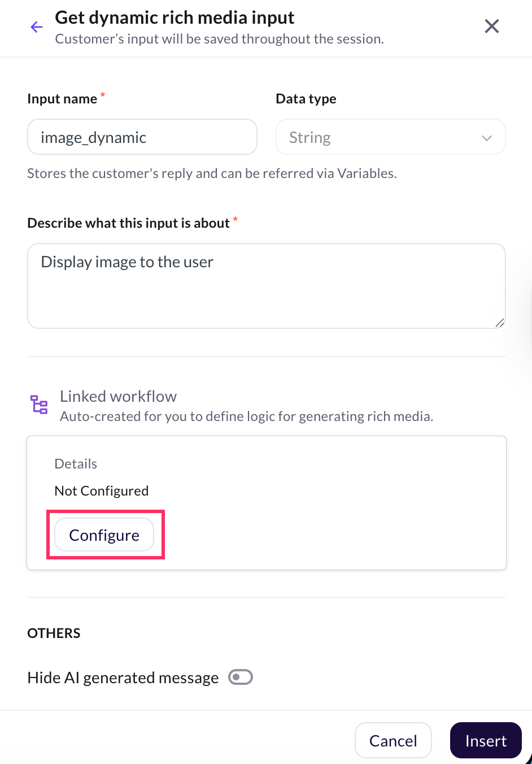The height and width of the screenshot is (764, 532).
Task: Cancel the dialog
Action: point(393,740)
